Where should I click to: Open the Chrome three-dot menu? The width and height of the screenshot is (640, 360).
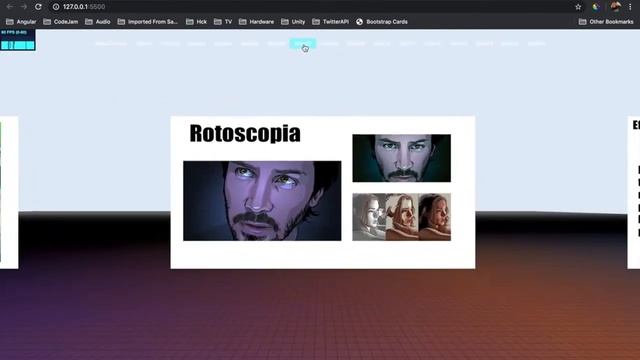click(630, 7)
